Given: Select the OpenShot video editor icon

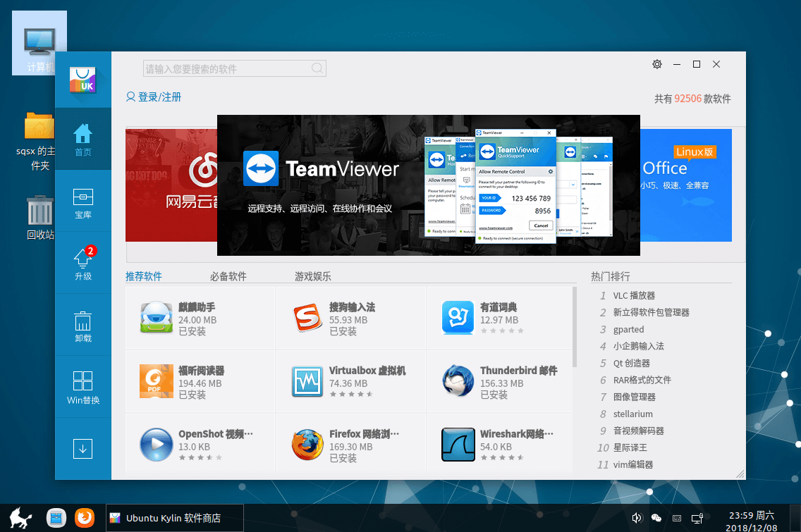Looking at the screenshot, I should [x=157, y=445].
